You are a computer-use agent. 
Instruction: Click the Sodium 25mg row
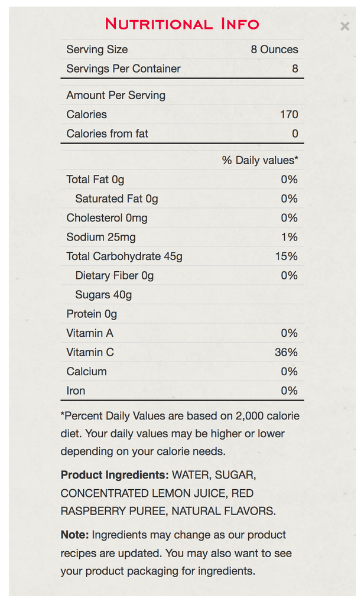click(x=182, y=237)
